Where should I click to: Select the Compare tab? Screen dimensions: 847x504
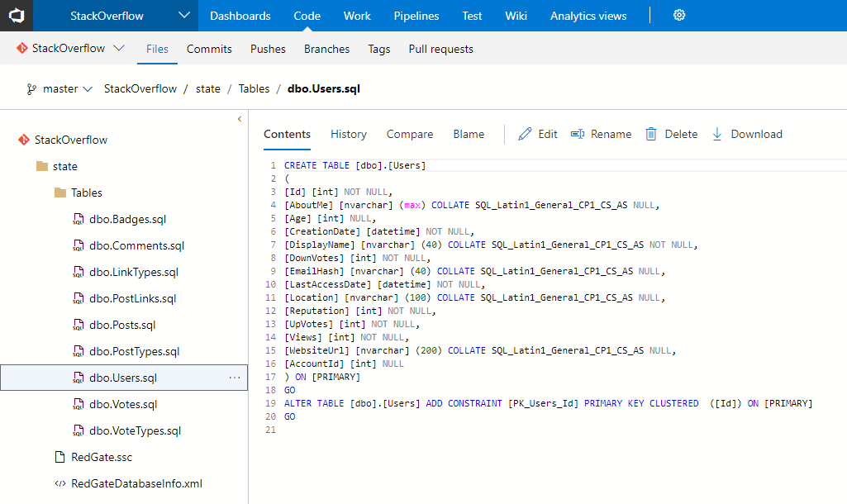[x=410, y=134]
